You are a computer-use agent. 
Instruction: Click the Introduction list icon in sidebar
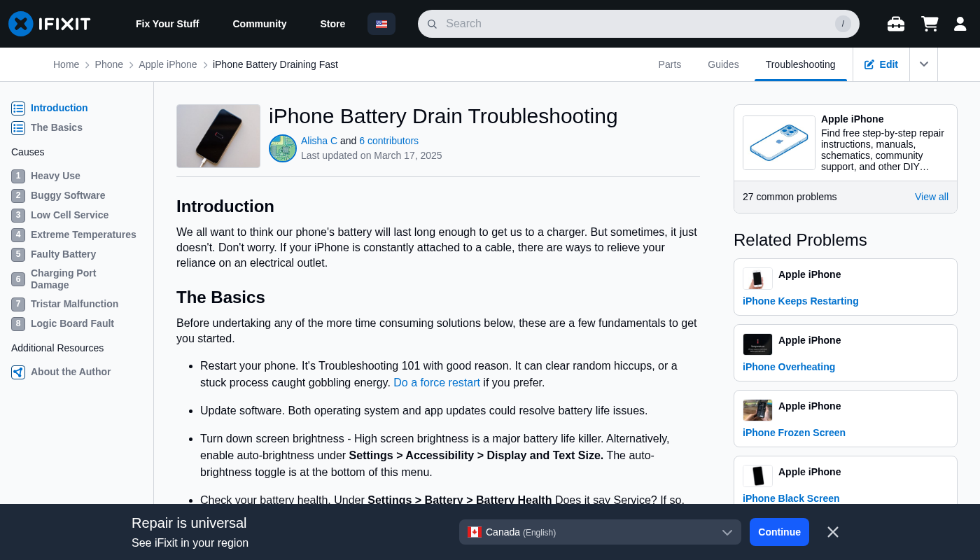18,108
